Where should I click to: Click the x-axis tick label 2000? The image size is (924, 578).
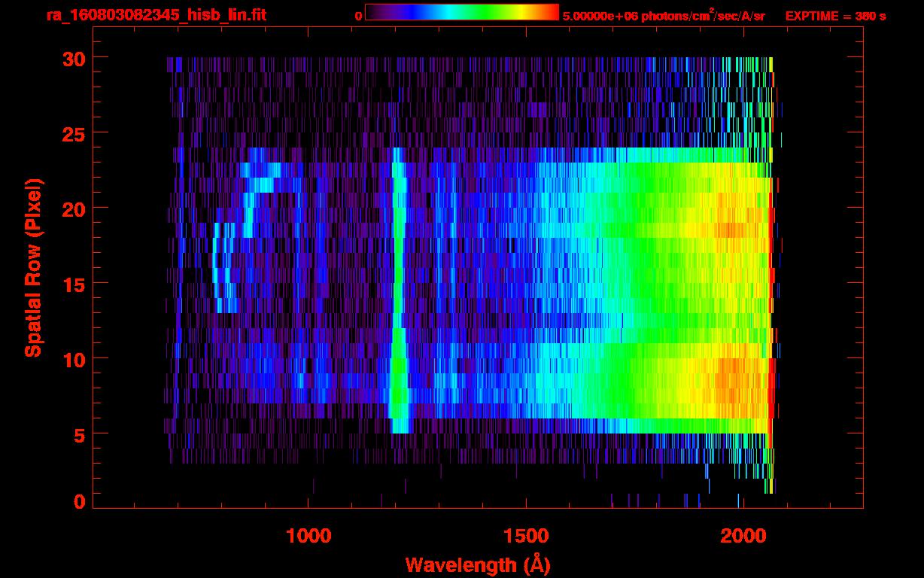pos(743,536)
